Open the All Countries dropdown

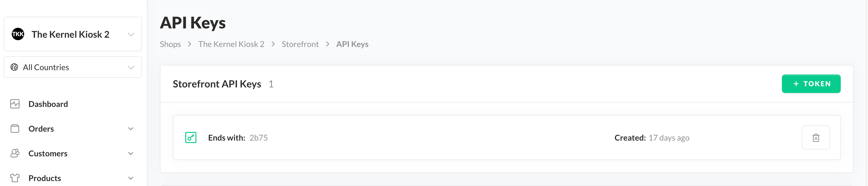131,67
